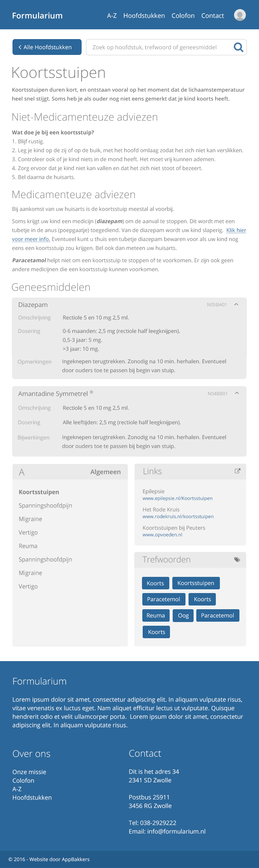Open Contact in the top navigation
259x868 pixels.
[x=212, y=15]
